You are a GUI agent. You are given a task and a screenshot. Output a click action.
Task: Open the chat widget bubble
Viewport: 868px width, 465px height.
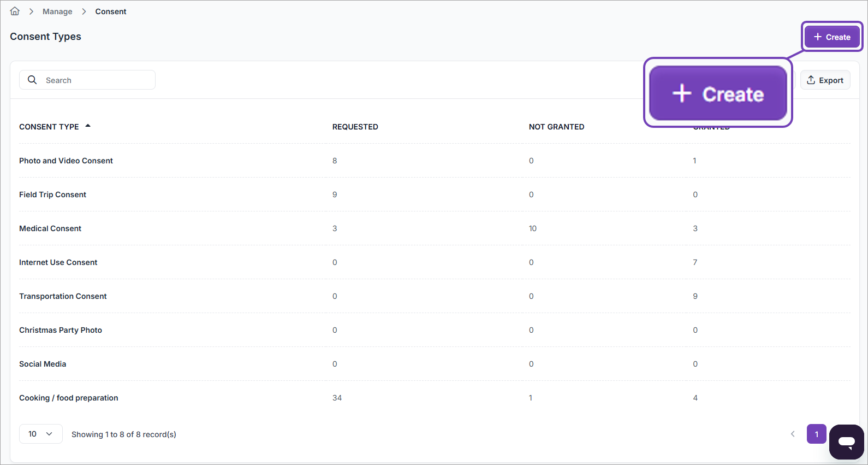click(x=846, y=442)
